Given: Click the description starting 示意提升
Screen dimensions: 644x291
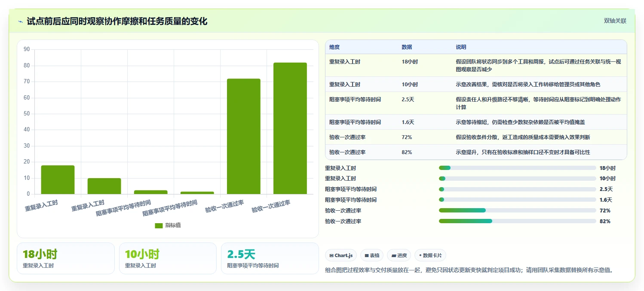Looking at the screenshot, I should tap(523, 152).
